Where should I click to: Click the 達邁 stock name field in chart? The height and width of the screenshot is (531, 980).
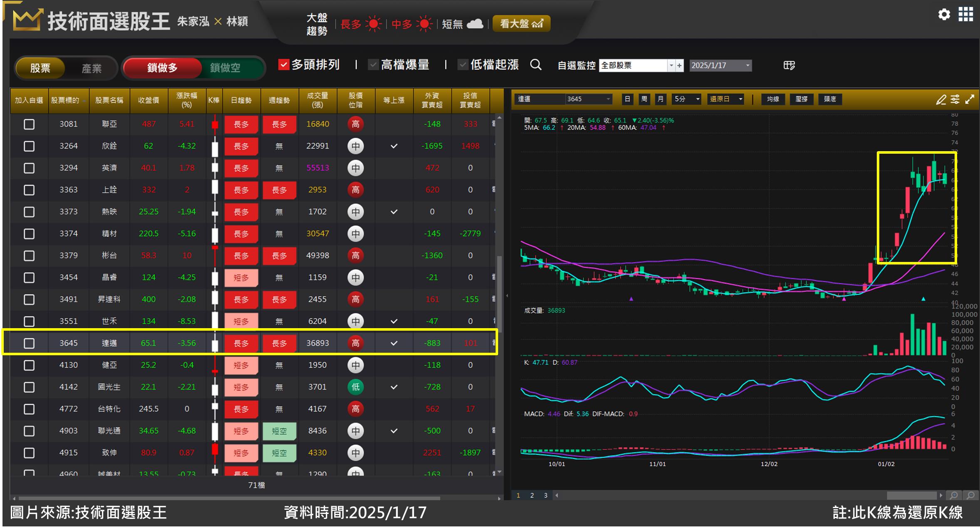(540, 99)
